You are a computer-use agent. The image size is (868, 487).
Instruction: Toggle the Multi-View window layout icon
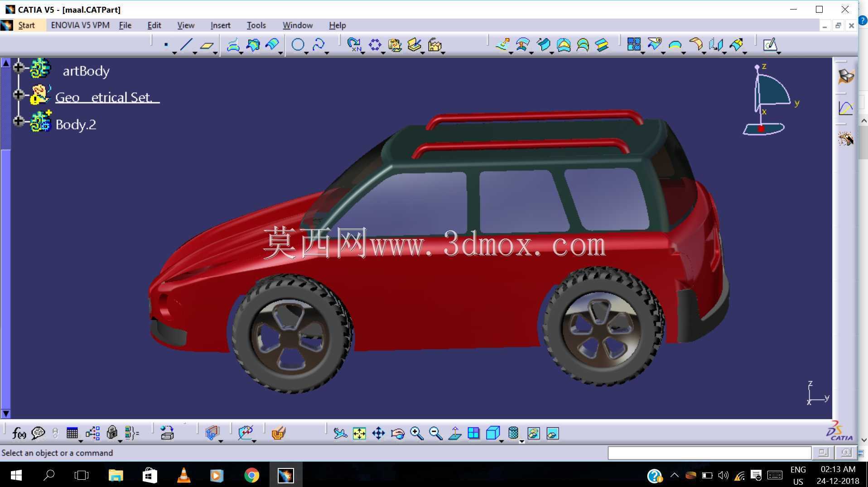point(473,433)
